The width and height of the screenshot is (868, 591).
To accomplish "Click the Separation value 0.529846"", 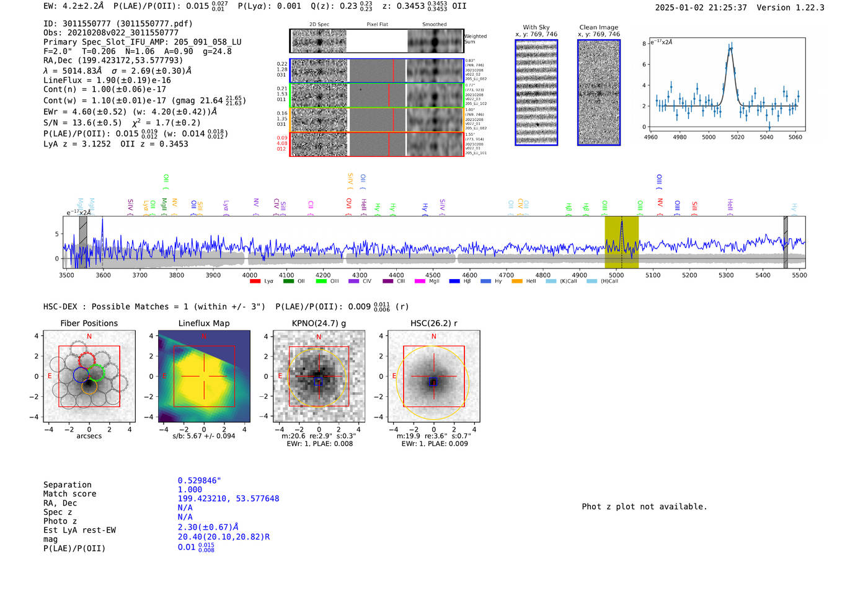I will [x=200, y=481].
